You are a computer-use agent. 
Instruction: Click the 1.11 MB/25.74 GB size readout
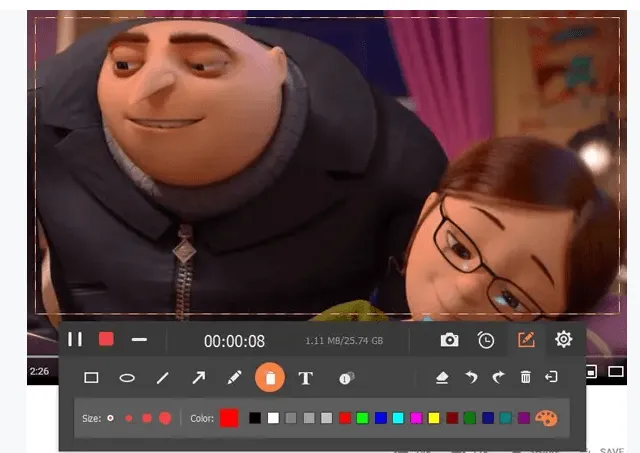point(344,341)
